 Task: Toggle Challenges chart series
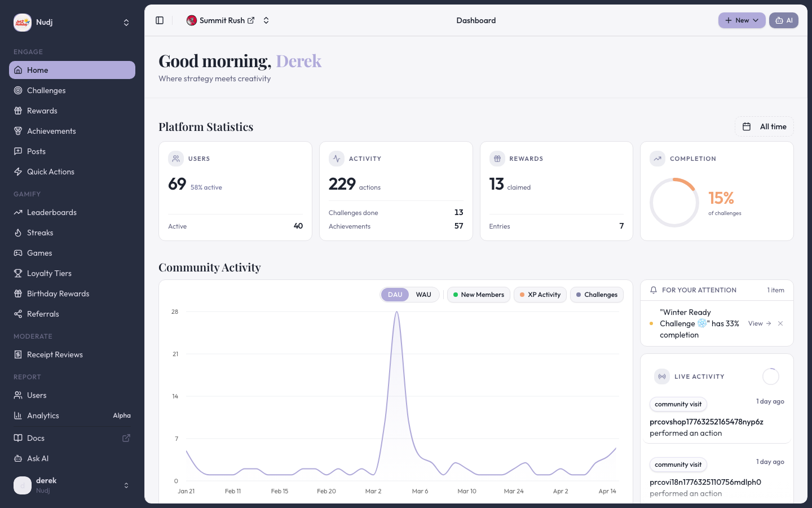(x=597, y=295)
